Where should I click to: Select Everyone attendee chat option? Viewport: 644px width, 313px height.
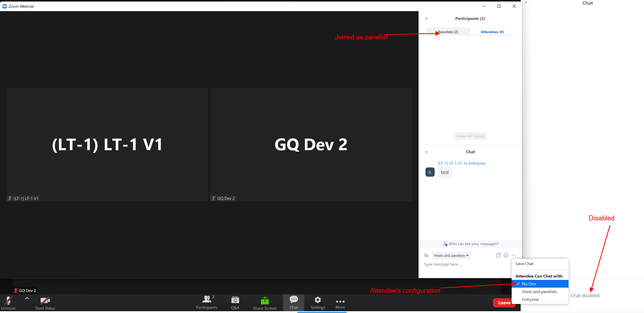click(x=530, y=299)
